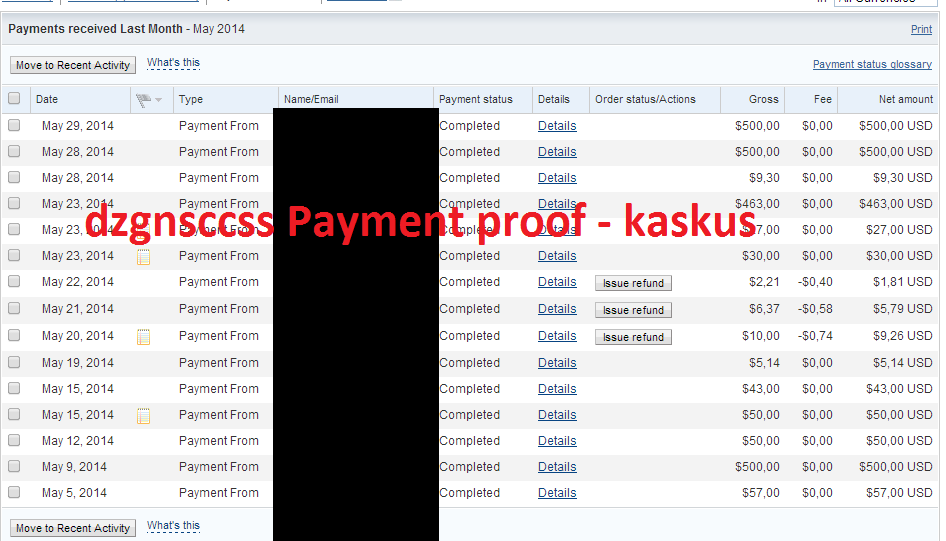Click the bottom What's this link
The width and height of the screenshot is (946, 541).
tap(173, 526)
